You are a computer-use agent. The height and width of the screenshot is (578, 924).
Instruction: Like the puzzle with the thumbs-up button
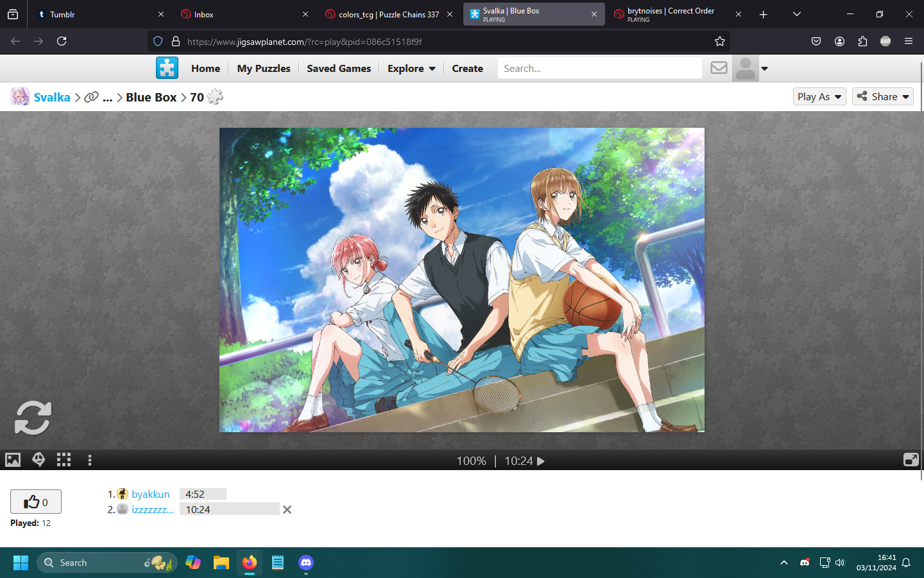click(36, 502)
